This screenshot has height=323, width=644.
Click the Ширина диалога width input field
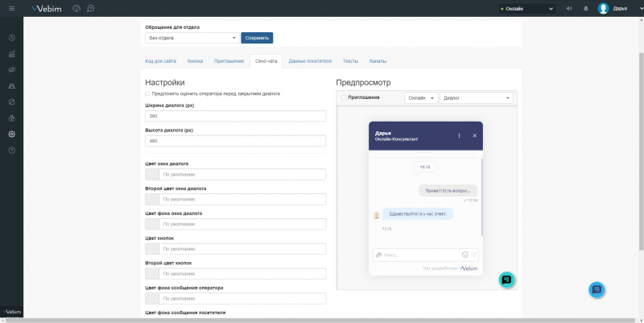tap(235, 116)
